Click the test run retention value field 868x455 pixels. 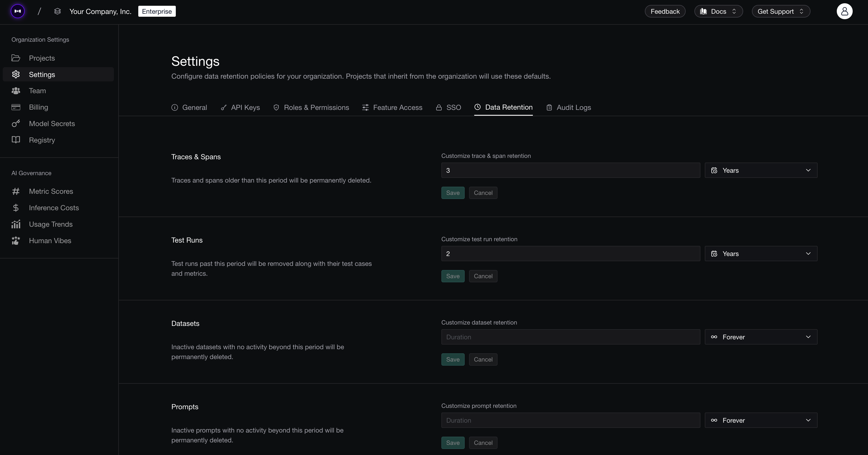pos(570,254)
